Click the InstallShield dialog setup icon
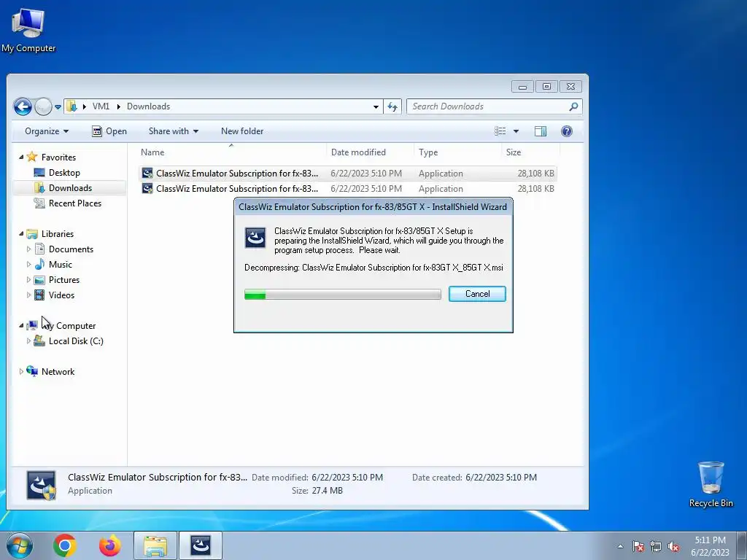The image size is (747, 560). coord(255,238)
